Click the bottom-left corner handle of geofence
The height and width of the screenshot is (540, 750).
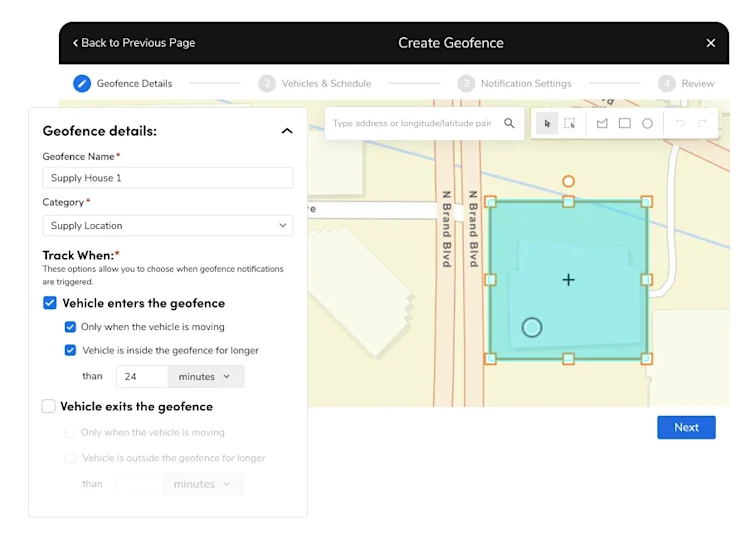pos(490,358)
